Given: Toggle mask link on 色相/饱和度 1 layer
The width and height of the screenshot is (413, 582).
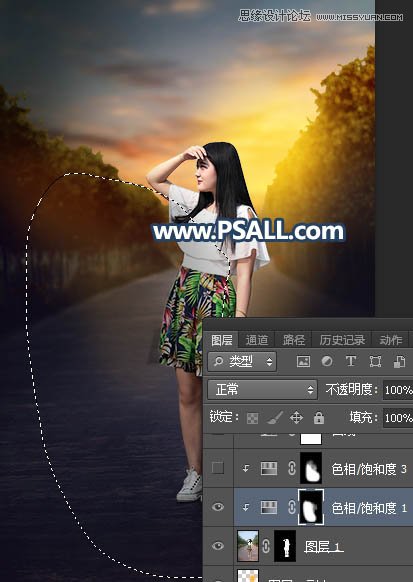Looking at the screenshot, I should (292, 507).
